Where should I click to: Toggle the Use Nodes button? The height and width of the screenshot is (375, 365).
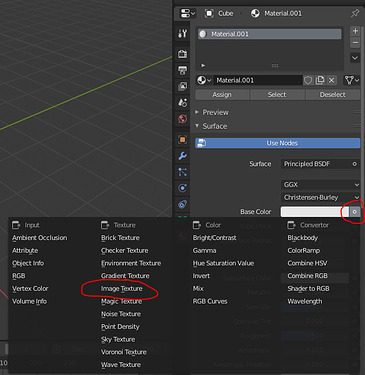point(278,143)
